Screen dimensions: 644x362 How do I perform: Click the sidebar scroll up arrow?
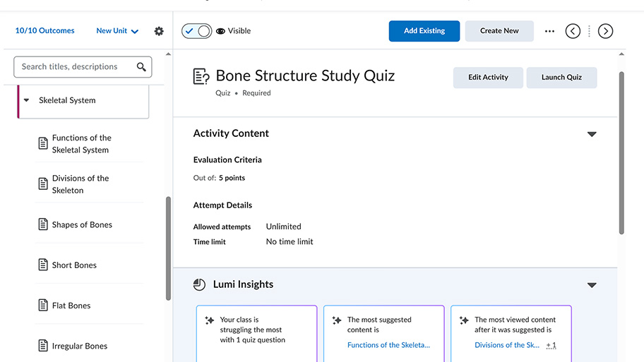point(168,54)
